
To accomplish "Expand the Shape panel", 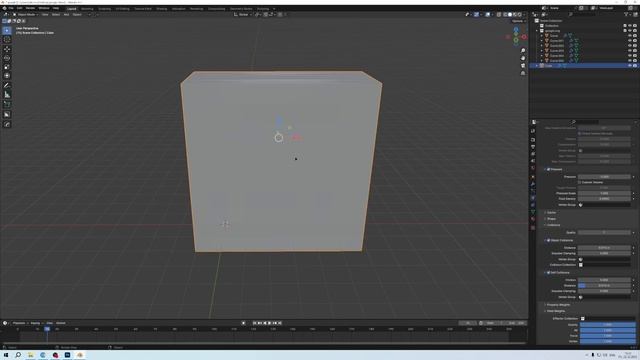I will click(x=551, y=219).
